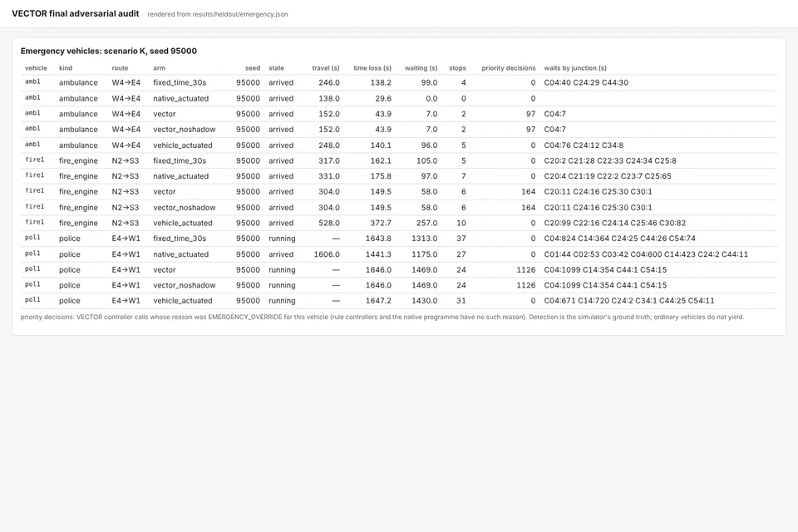Select the travel value 331.0
The image size is (798, 532).
pyautogui.click(x=329, y=176)
